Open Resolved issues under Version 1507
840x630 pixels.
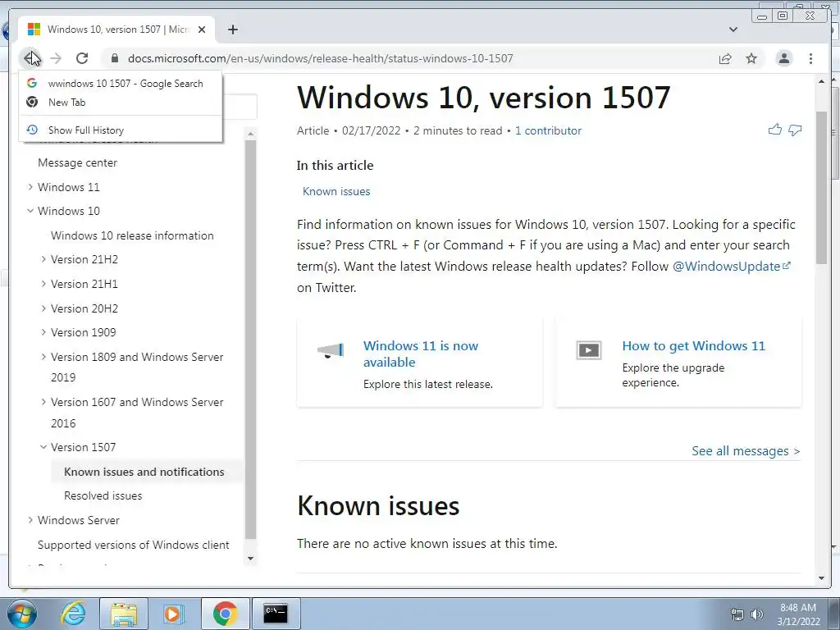[x=103, y=496]
